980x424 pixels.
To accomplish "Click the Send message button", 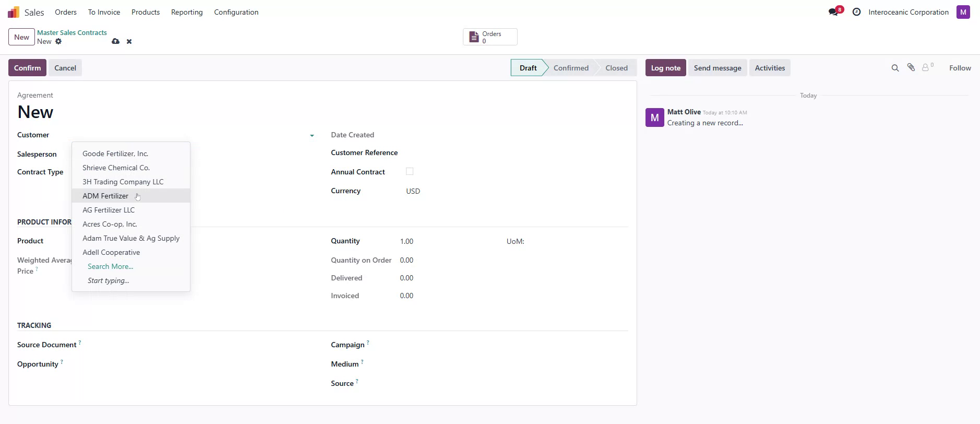I will click(718, 68).
